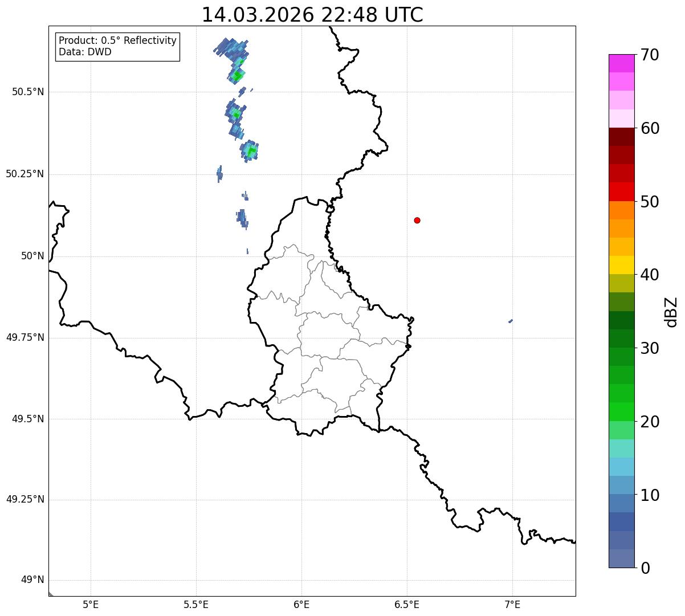
Task: Click the latitude label '49.25°N'
Action: pyautogui.click(x=25, y=500)
